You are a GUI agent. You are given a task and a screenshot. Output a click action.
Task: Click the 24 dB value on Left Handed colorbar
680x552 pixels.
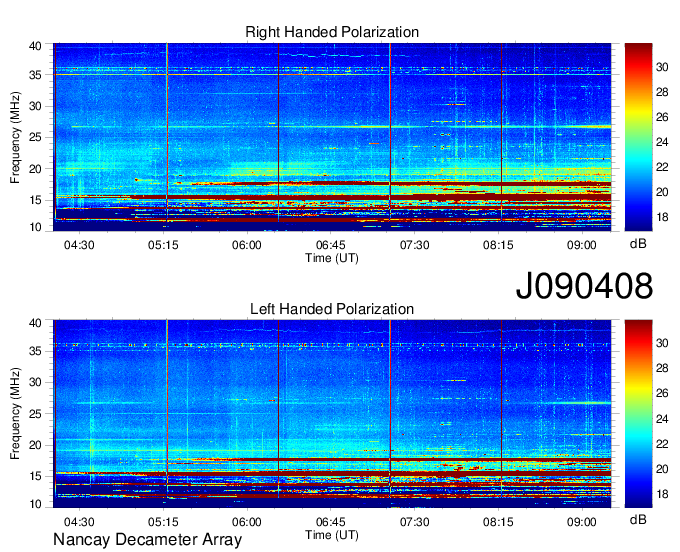click(662, 419)
